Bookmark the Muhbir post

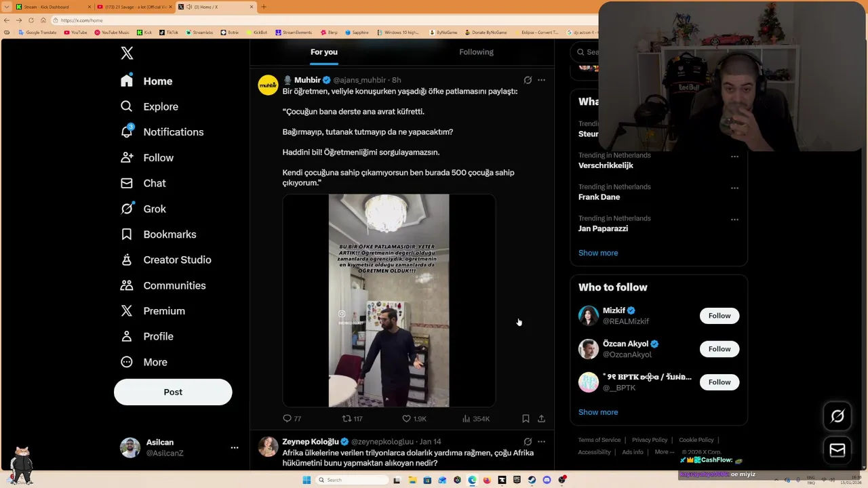click(526, 419)
